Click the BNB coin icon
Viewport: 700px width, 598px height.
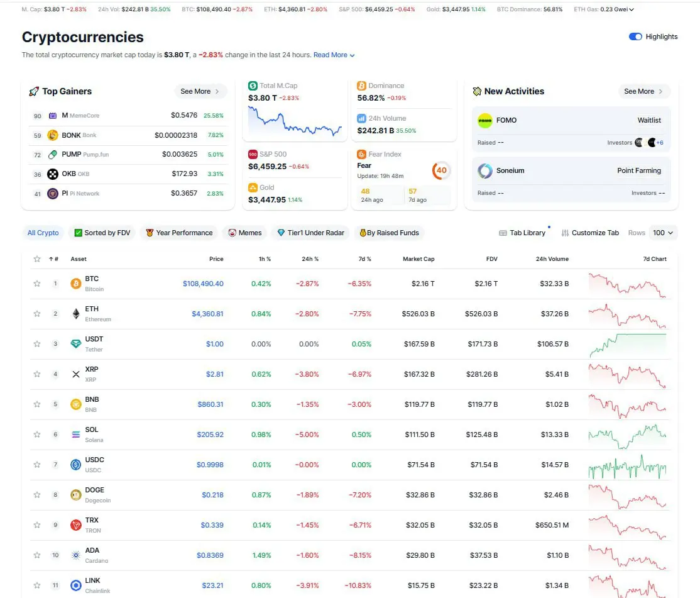[x=76, y=404]
